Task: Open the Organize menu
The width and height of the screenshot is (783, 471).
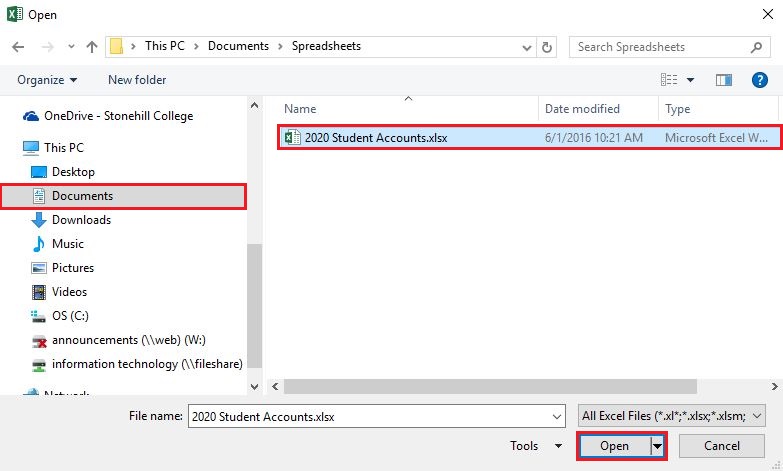Action: pos(47,80)
